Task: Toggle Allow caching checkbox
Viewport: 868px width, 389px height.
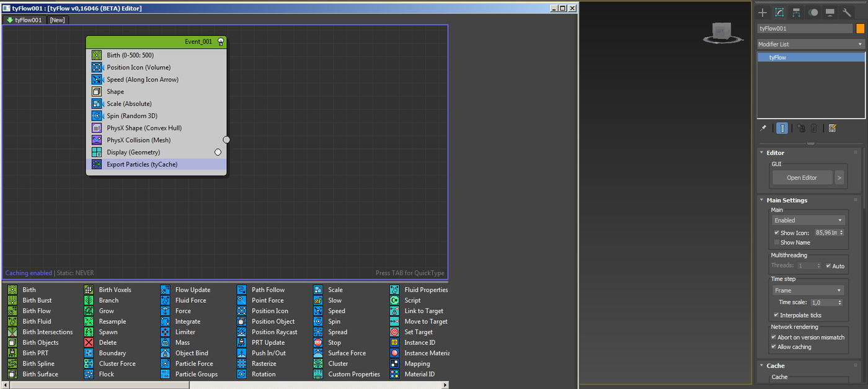Action: 773,347
